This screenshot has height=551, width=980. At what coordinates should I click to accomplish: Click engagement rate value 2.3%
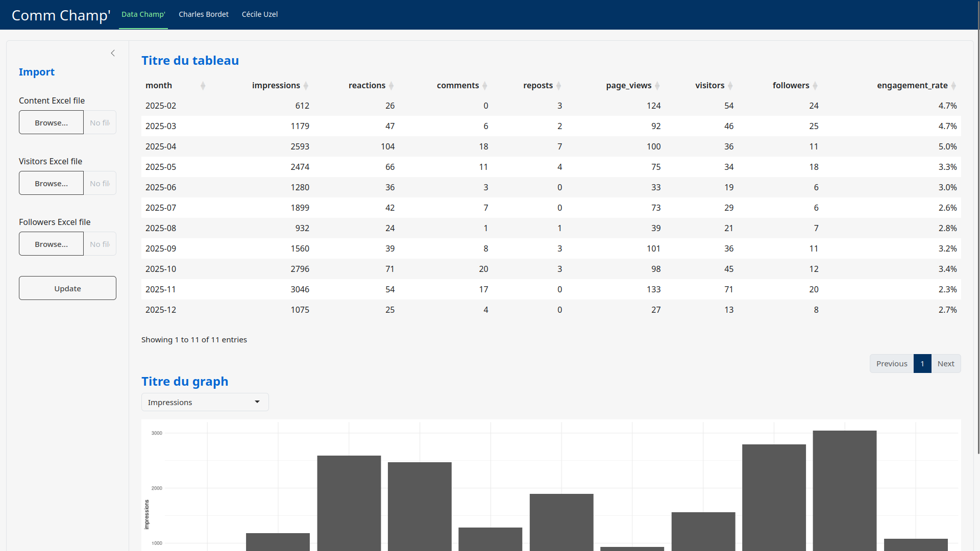(948, 289)
